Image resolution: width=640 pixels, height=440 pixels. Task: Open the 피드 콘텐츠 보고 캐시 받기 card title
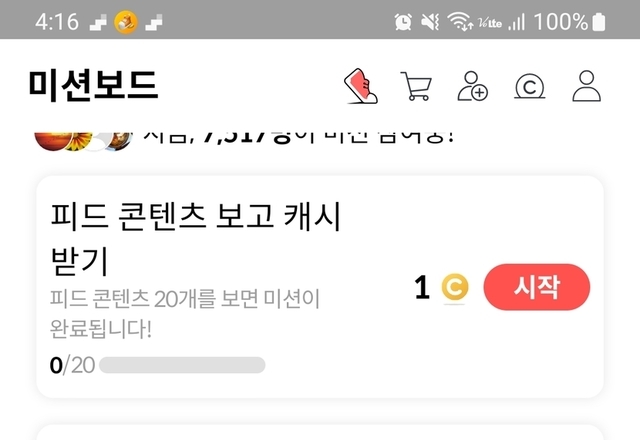tap(195, 238)
